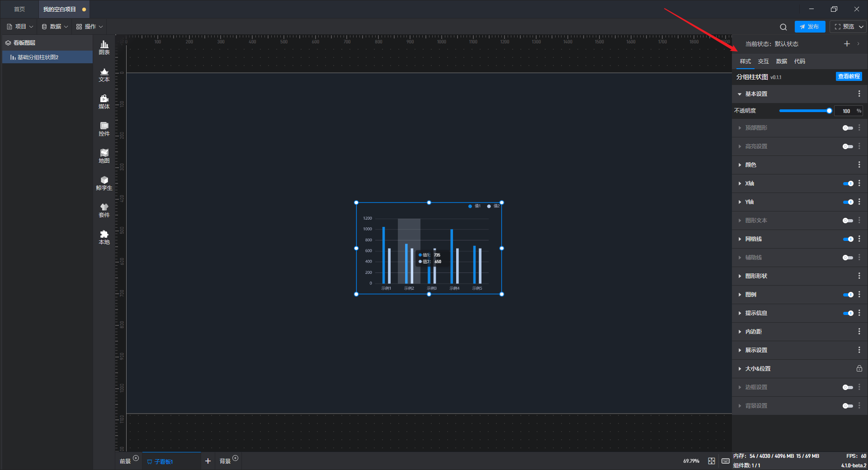Open the 数据 menu in toolbar

pyautogui.click(x=55, y=27)
